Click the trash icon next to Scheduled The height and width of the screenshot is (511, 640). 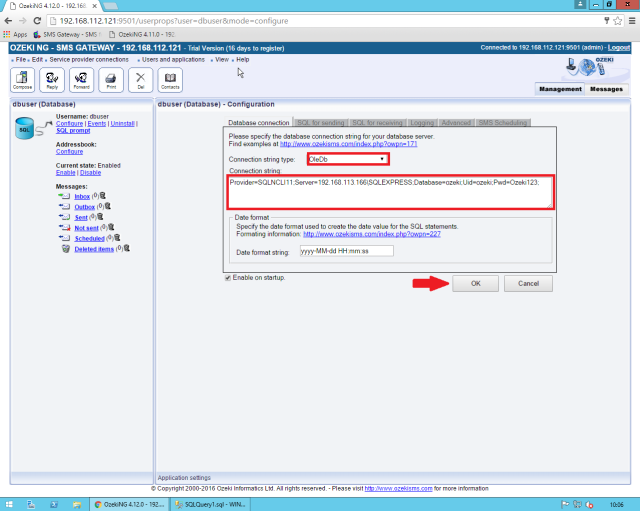point(117,238)
